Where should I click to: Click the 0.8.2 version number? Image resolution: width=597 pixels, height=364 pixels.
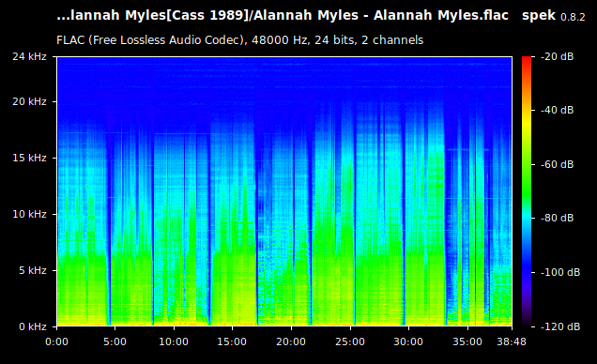click(573, 18)
